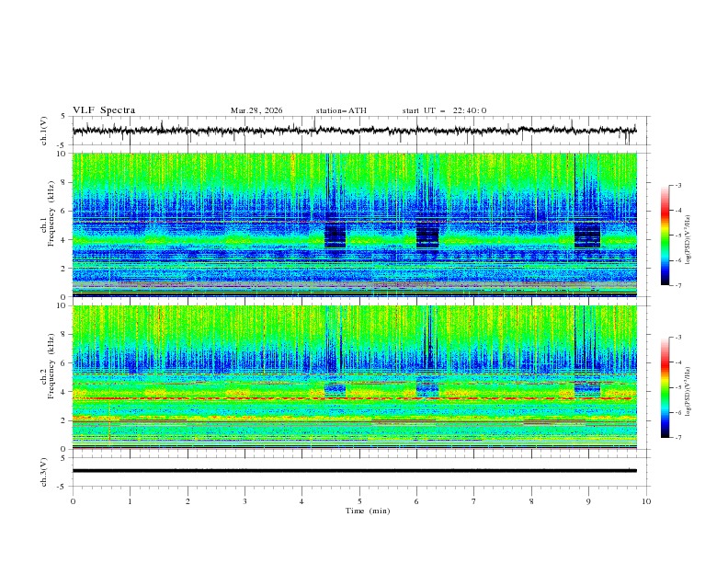Click the '-3' label on ch.1 colorbar
This screenshot has height=563, width=728.
[x=677, y=185]
